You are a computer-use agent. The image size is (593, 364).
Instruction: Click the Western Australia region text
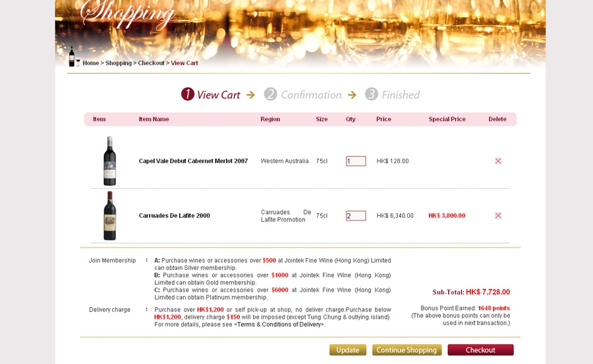(x=285, y=161)
